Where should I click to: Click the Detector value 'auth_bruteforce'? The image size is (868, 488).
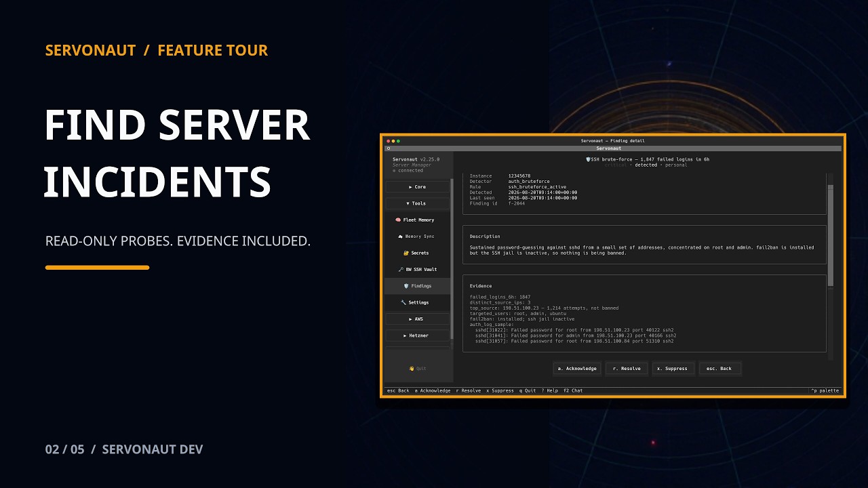click(x=529, y=182)
